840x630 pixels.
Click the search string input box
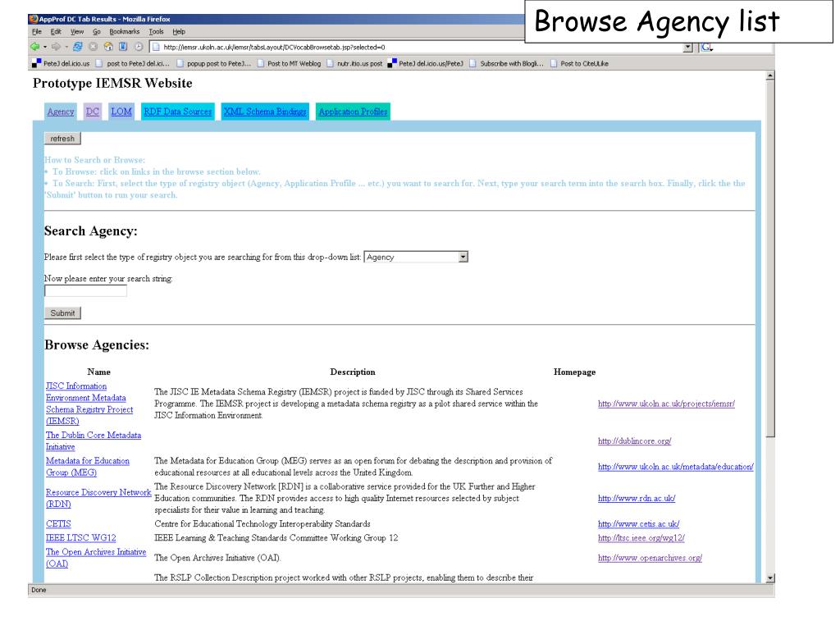[85, 291]
